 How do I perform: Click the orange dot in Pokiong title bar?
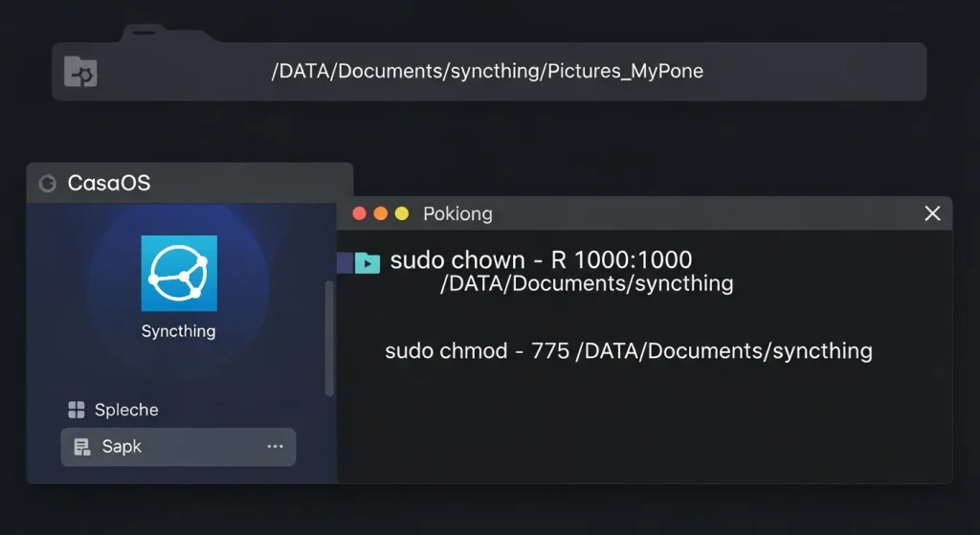tap(381, 213)
